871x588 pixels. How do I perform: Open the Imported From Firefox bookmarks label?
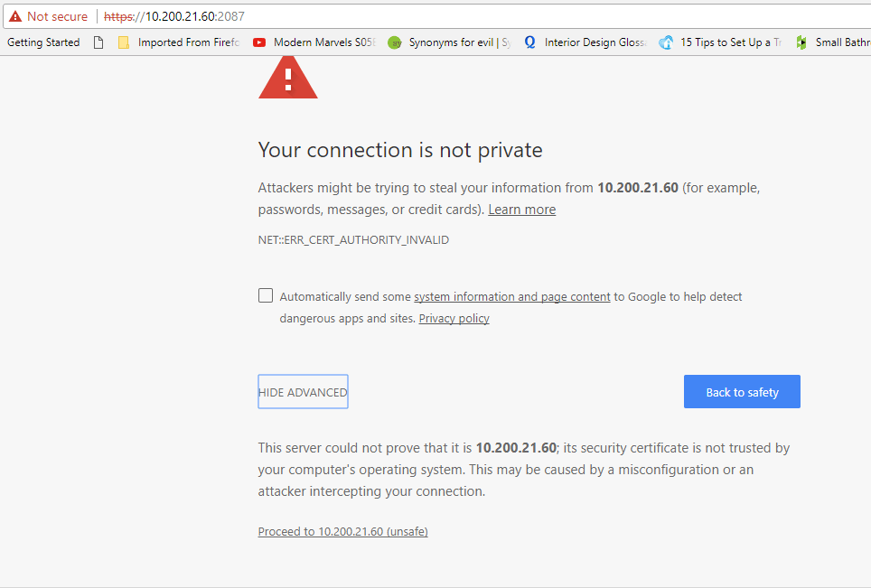coord(189,42)
